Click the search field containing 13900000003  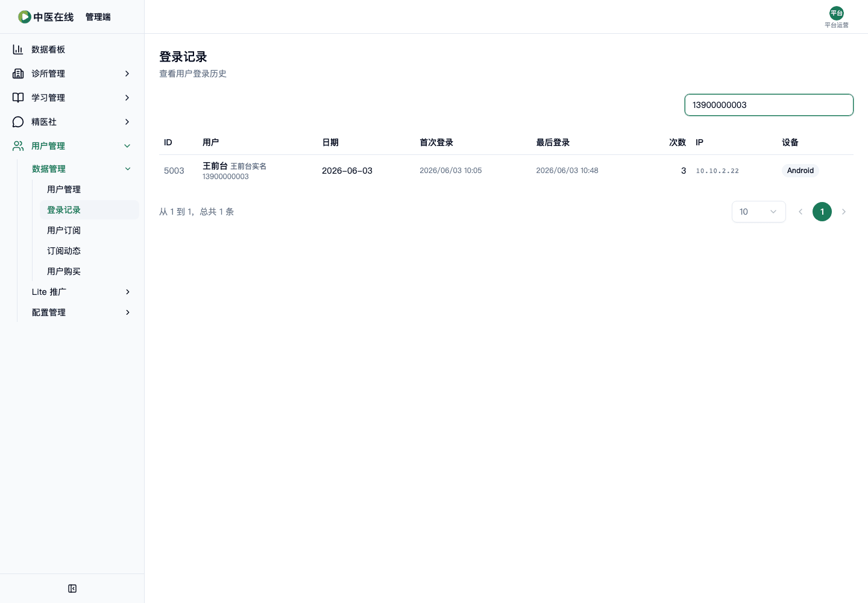click(x=769, y=105)
